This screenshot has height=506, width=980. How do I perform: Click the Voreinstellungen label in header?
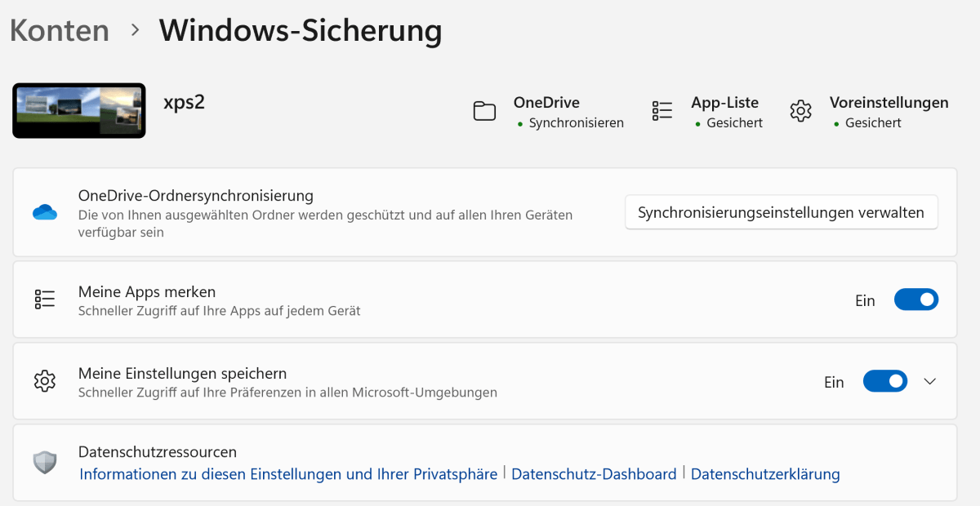[x=889, y=103]
